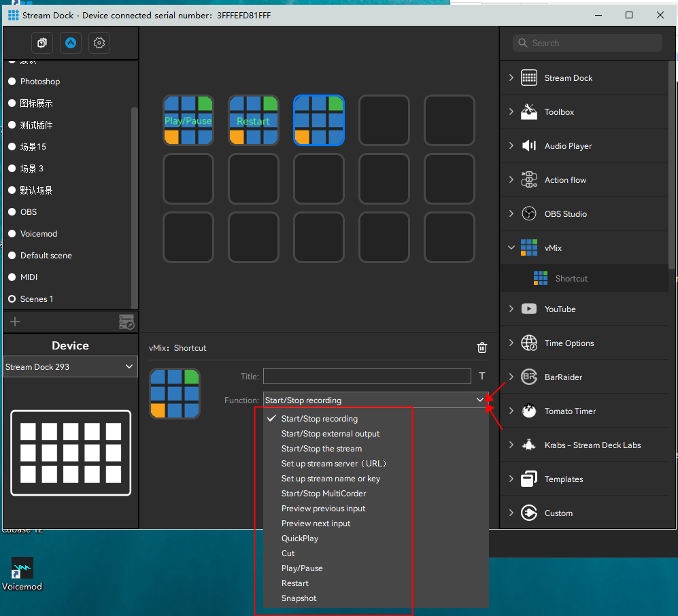Screen dimensions: 678x616
Task: Click the scene list vertical scrollbar
Action: [x=134, y=207]
